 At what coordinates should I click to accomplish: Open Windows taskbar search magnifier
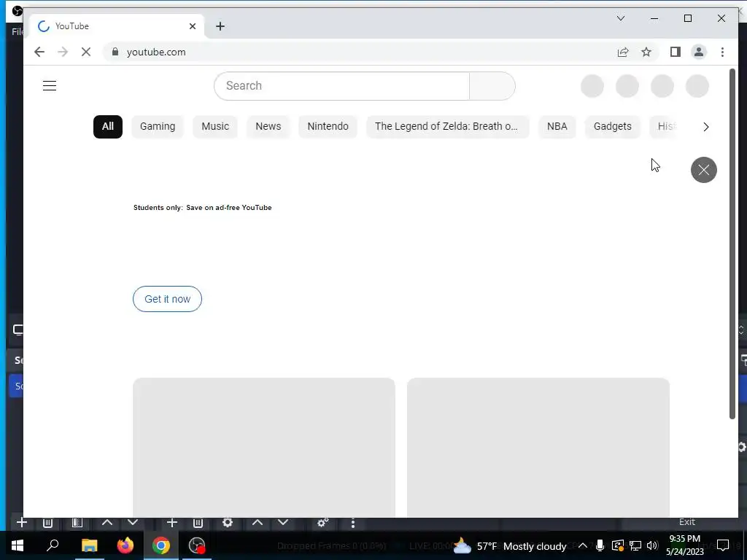pos(53,545)
